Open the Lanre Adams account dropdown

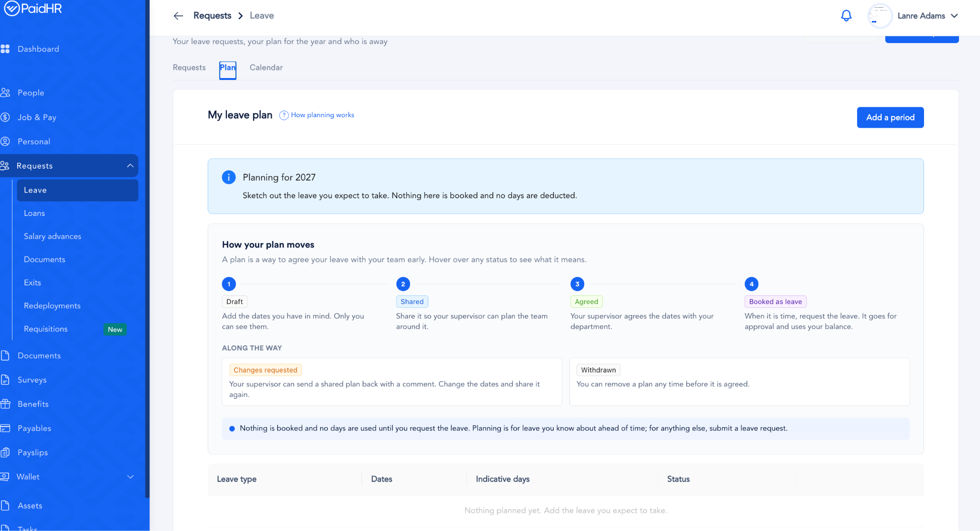(x=927, y=16)
